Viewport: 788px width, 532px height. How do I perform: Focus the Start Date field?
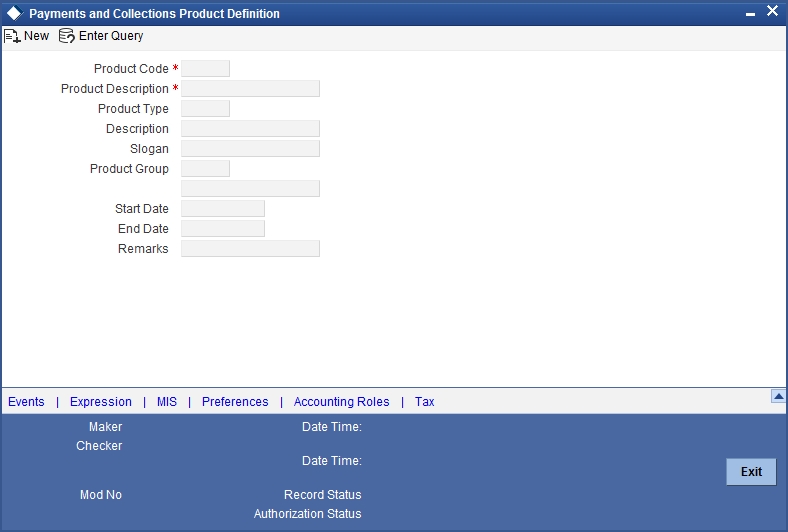pos(223,208)
